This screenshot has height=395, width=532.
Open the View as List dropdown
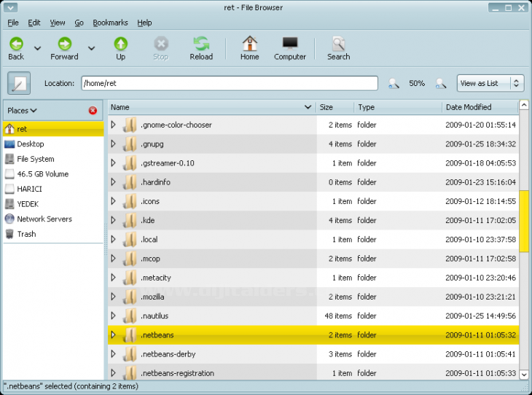490,84
